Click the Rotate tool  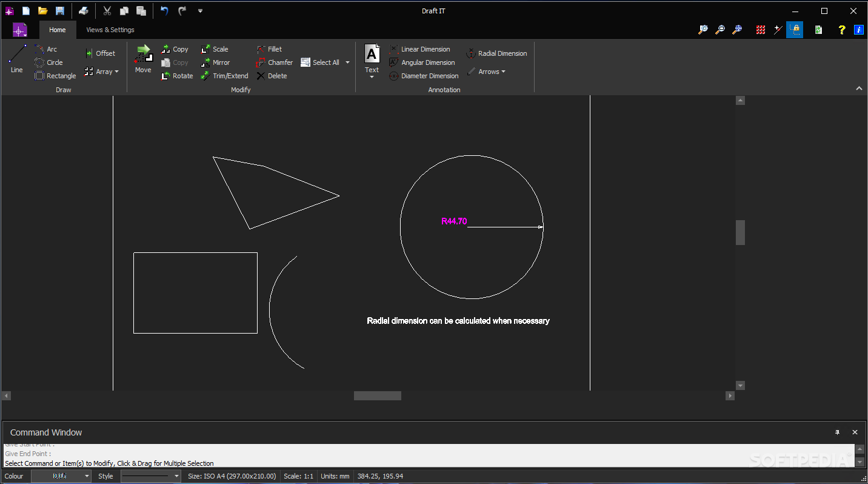pyautogui.click(x=177, y=76)
